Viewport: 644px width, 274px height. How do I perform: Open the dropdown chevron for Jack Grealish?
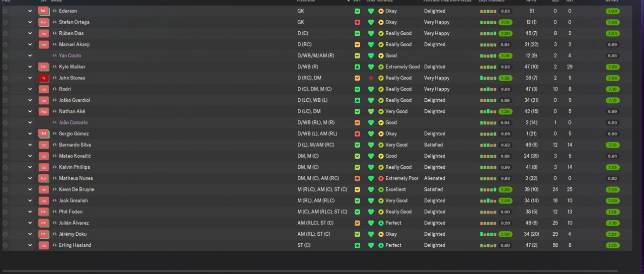coord(30,200)
